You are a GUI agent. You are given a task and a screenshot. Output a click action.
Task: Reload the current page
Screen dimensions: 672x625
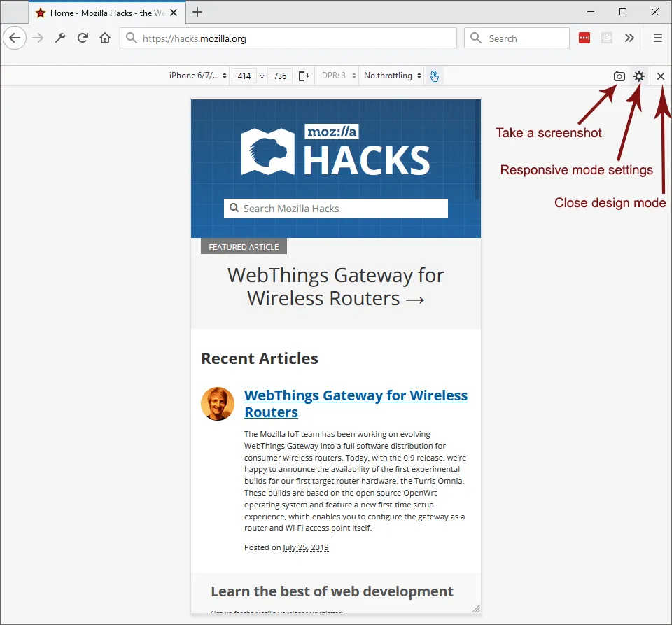[x=83, y=38]
